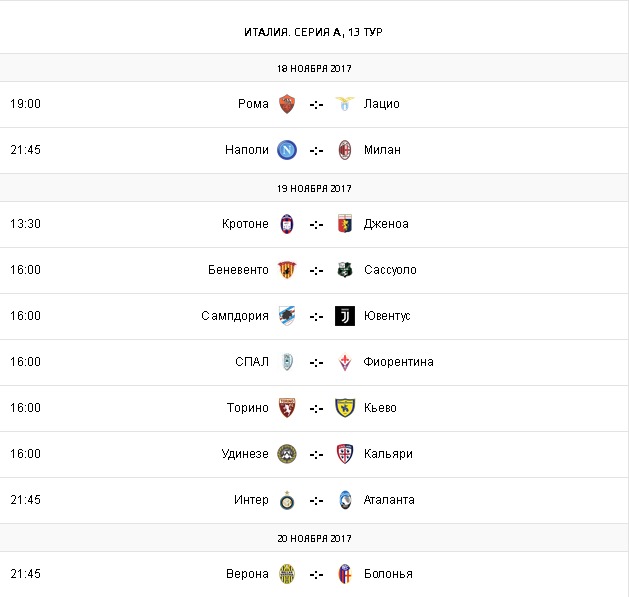The image size is (629, 597).
Task: Click the Inter club crest icon
Action: 287,500
